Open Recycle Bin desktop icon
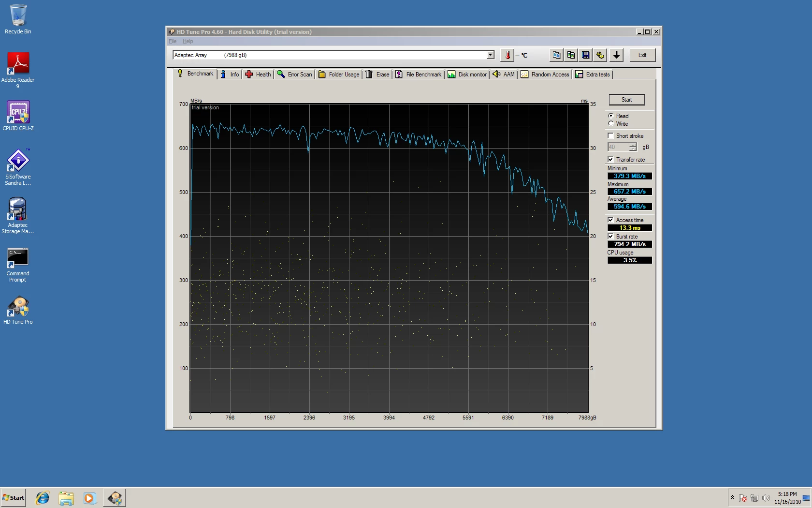This screenshot has height=508, width=812. point(18,19)
